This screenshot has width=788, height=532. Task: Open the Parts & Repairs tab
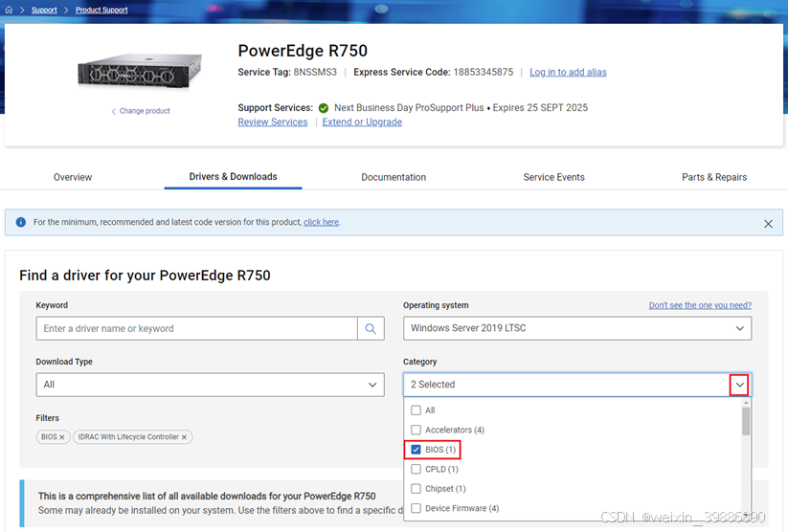pyautogui.click(x=714, y=177)
